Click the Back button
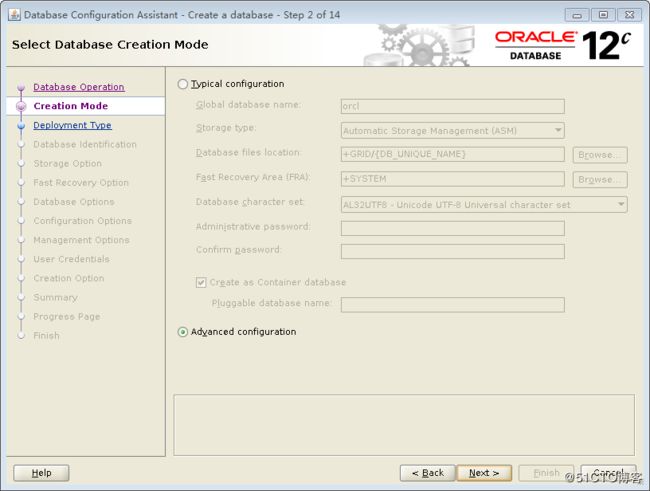Screen dimensions: 650x491 427,473
